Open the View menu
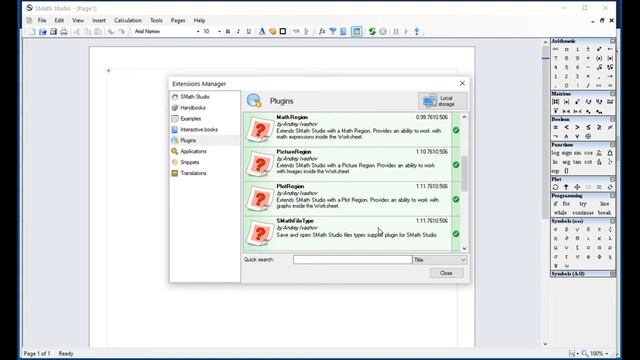Screen dimensions: 640x360 pyautogui.click(x=78, y=20)
